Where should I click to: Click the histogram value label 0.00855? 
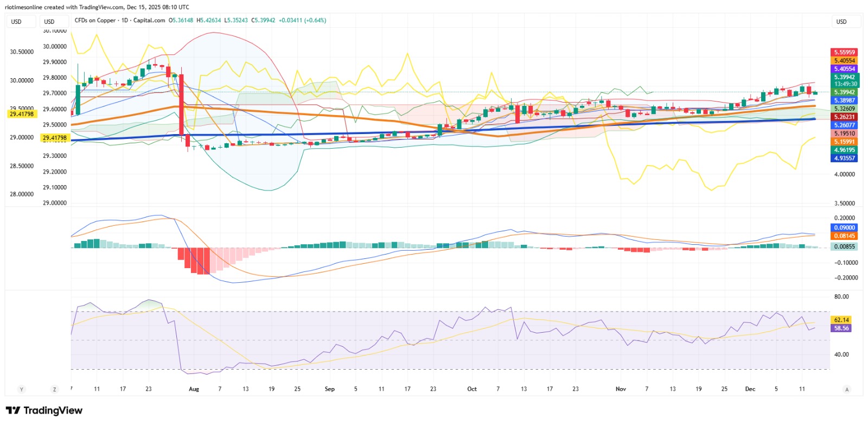pyautogui.click(x=844, y=246)
